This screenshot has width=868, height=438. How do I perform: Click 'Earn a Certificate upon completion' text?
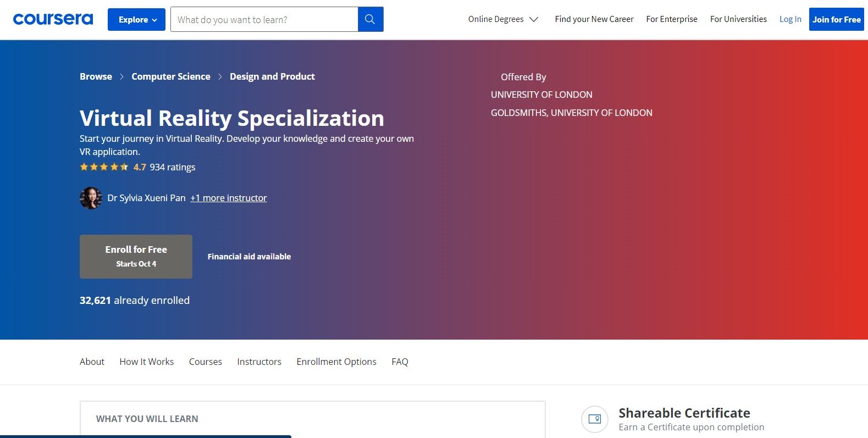(x=692, y=427)
